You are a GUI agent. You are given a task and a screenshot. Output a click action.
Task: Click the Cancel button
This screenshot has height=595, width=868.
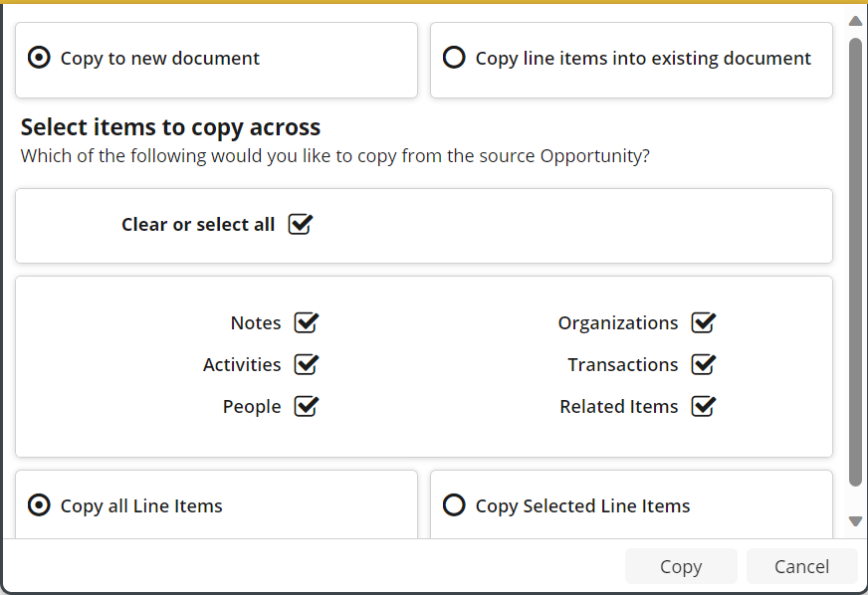pos(801,566)
